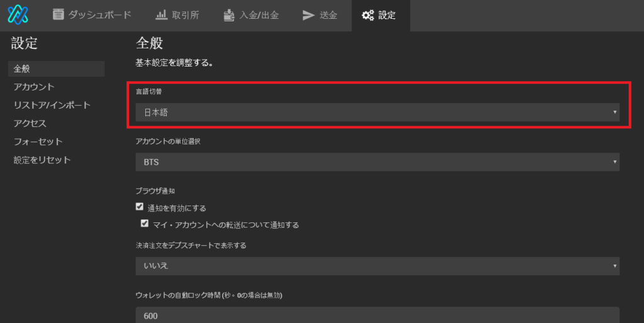Open the 入金/出金 tab label
The height and width of the screenshot is (323, 644).
258,15
